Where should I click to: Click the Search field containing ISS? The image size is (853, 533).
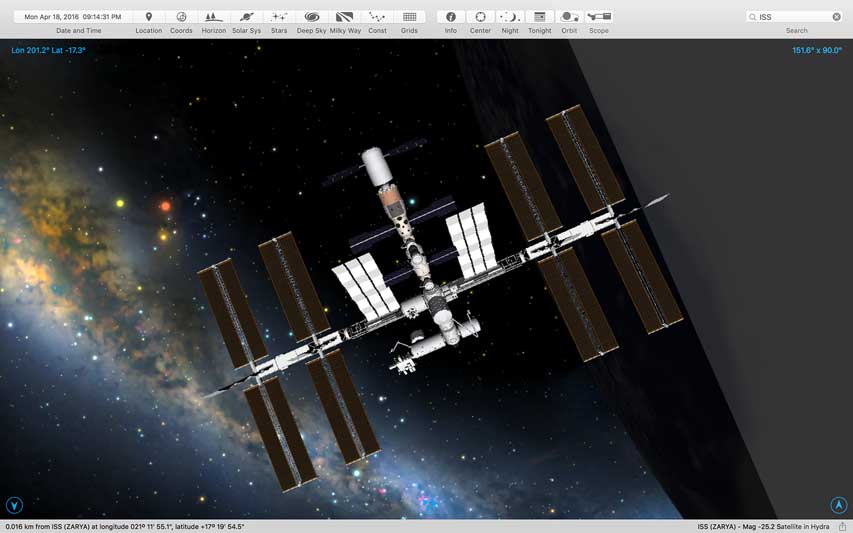pos(795,17)
